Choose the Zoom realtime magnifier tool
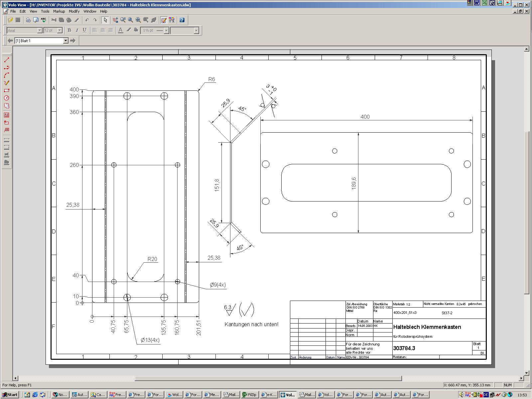 [x=123, y=20]
